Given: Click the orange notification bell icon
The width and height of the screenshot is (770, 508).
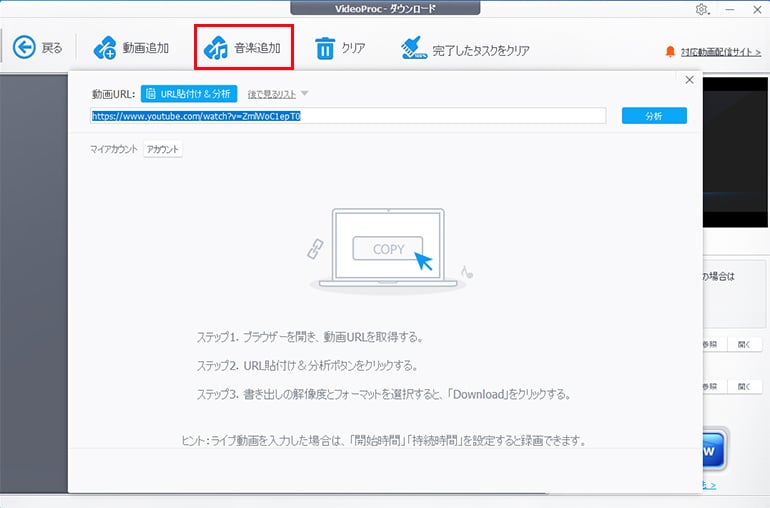Looking at the screenshot, I should pos(670,50).
